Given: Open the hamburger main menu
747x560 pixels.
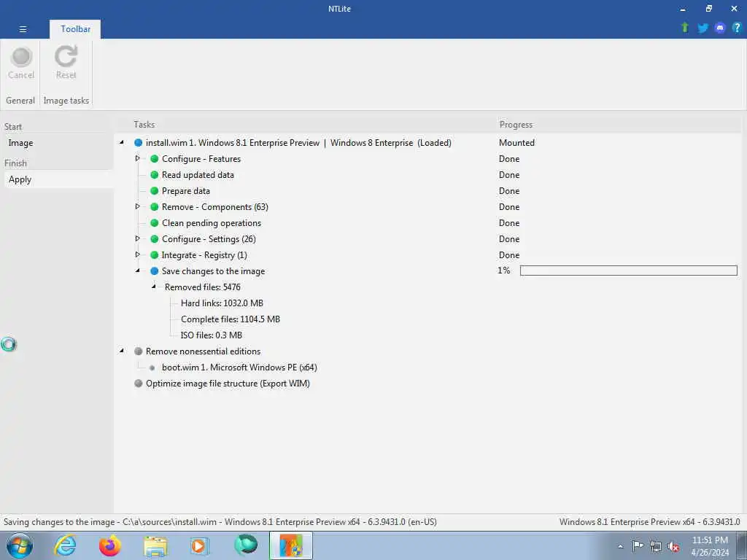Looking at the screenshot, I should coord(23,29).
